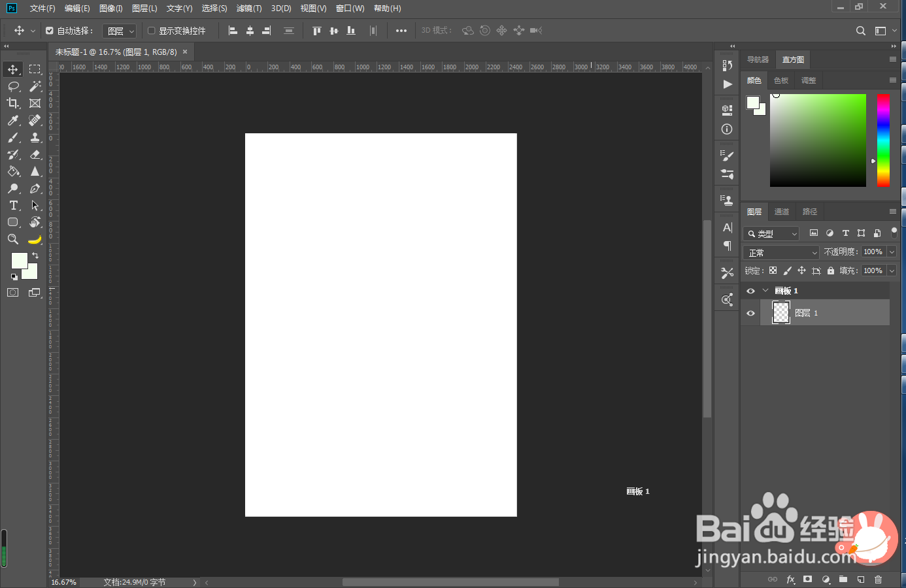Open the Fill slider dropdown arrow

(892, 270)
